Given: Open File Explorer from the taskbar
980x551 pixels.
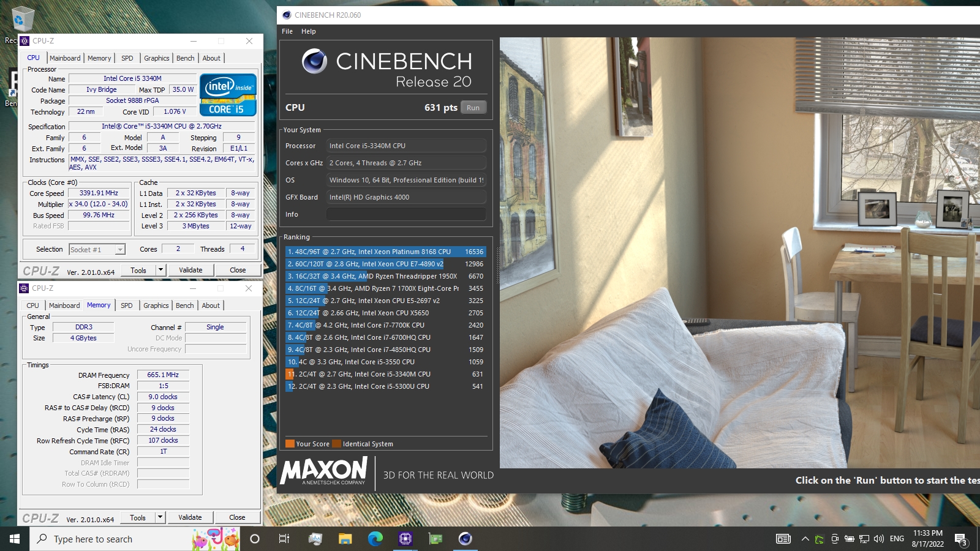Looking at the screenshot, I should (345, 539).
